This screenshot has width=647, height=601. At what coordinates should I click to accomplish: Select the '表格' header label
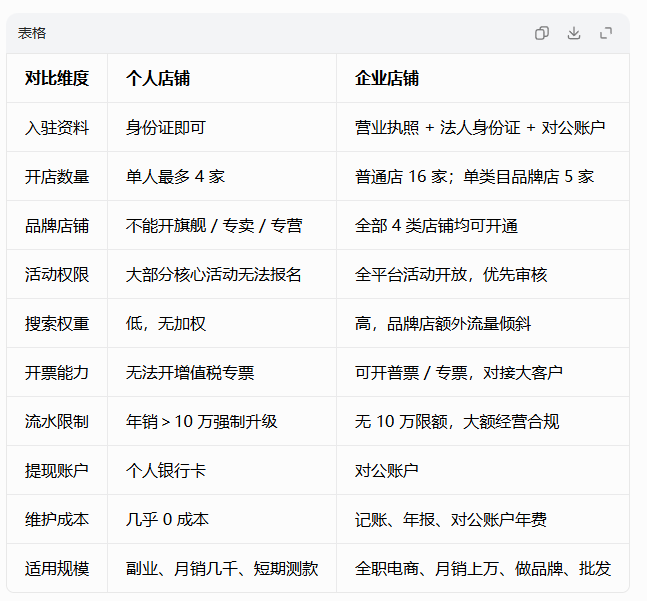point(32,33)
